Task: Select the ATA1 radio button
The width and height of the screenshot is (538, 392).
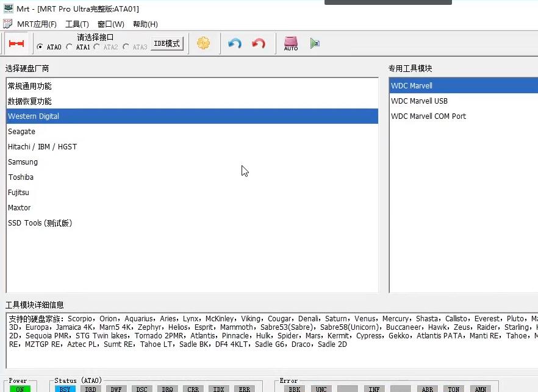Action: tap(70, 46)
